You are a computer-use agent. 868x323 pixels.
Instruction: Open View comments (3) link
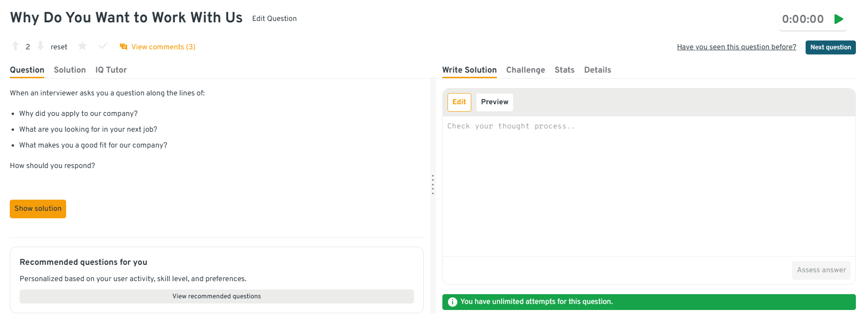(x=163, y=47)
